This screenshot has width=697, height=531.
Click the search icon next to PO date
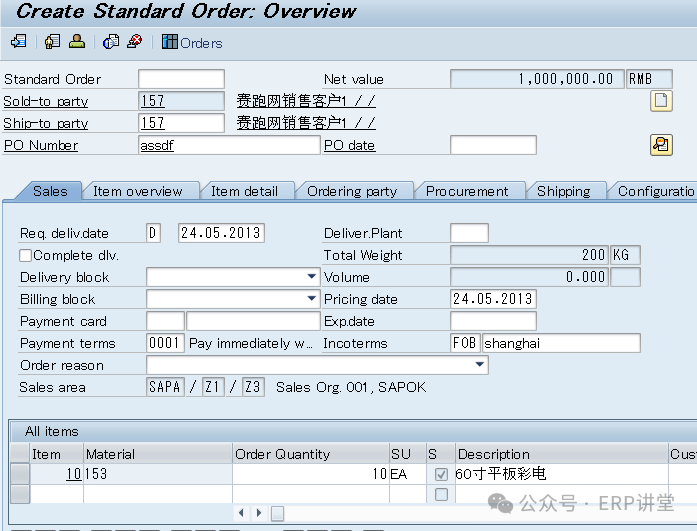click(660, 145)
